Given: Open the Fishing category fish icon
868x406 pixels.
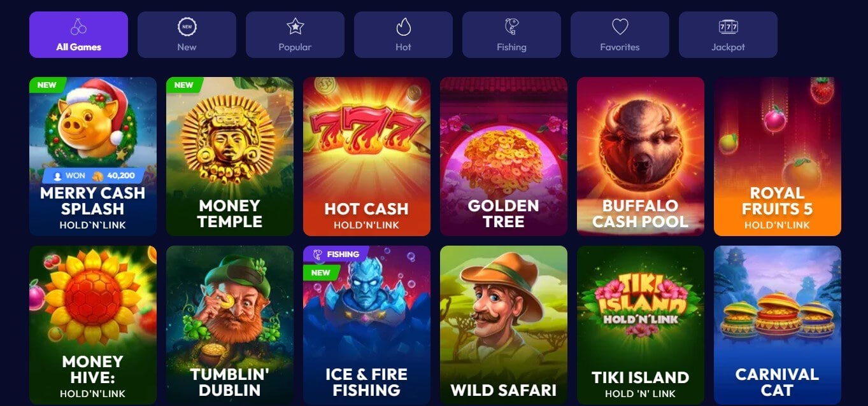Looking at the screenshot, I should coord(511,27).
